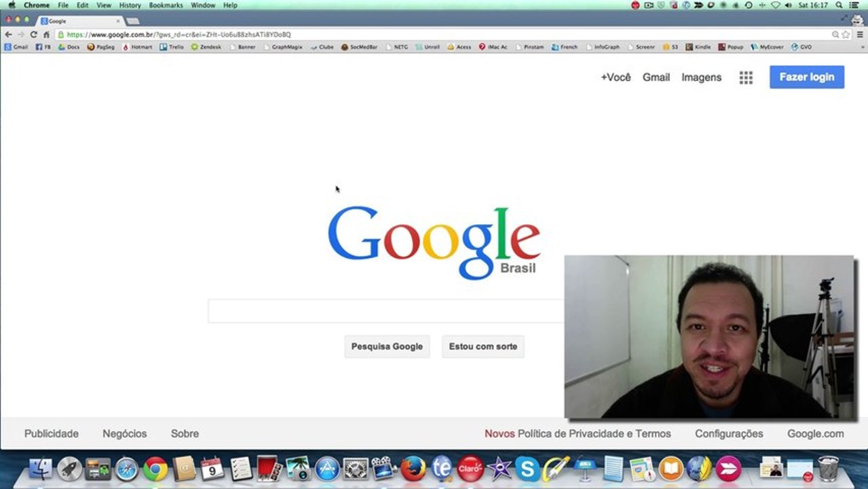
Task: Open the Hotmart bookmark
Action: tap(137, 47)
